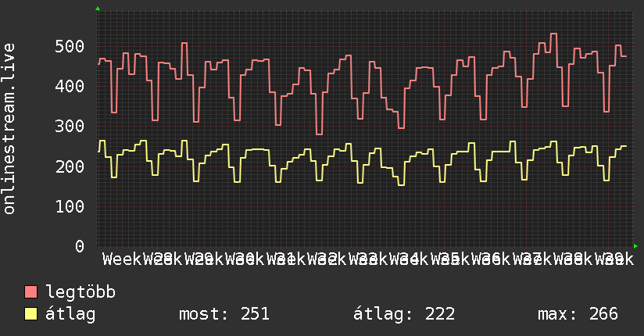Image resolution: width=644 pixels, height=336 pixels.
Task: Click the first 'Week' x-axis label
Action: click(122, 259)
